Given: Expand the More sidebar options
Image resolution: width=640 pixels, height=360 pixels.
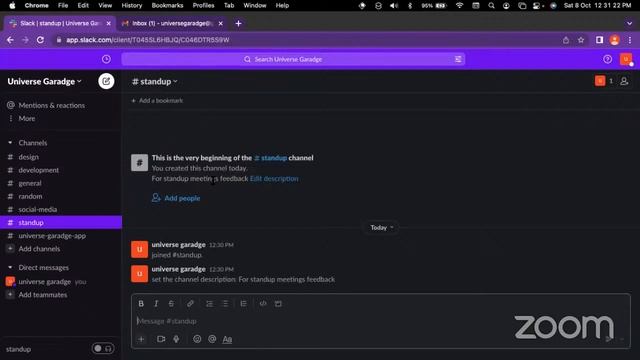Looking at the screenshot, I should 27,118.
